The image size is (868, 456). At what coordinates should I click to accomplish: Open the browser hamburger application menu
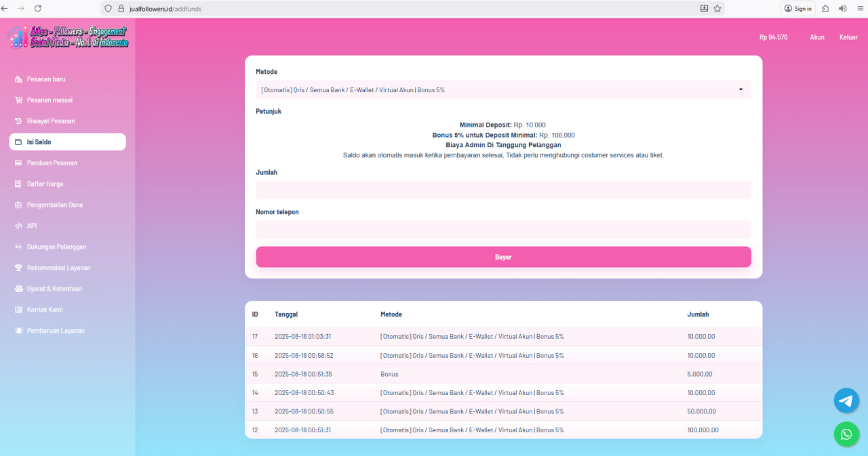coord(860,9)
